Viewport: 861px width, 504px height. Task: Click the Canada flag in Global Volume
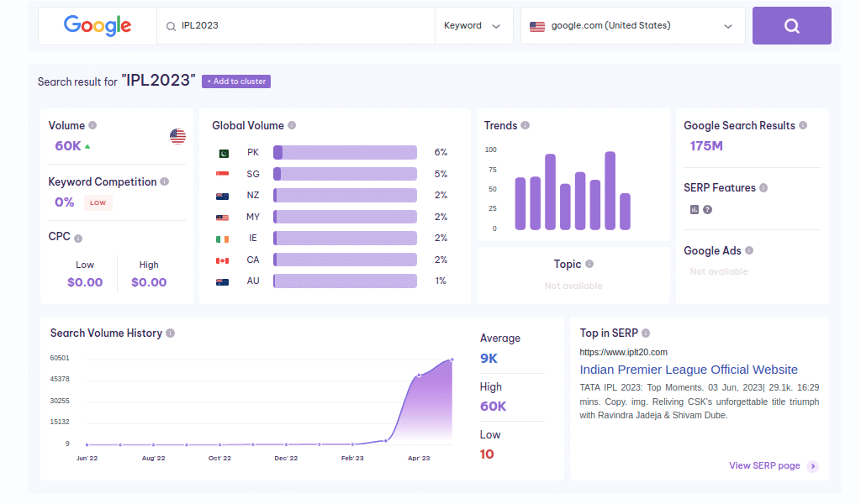pos(222,260)
